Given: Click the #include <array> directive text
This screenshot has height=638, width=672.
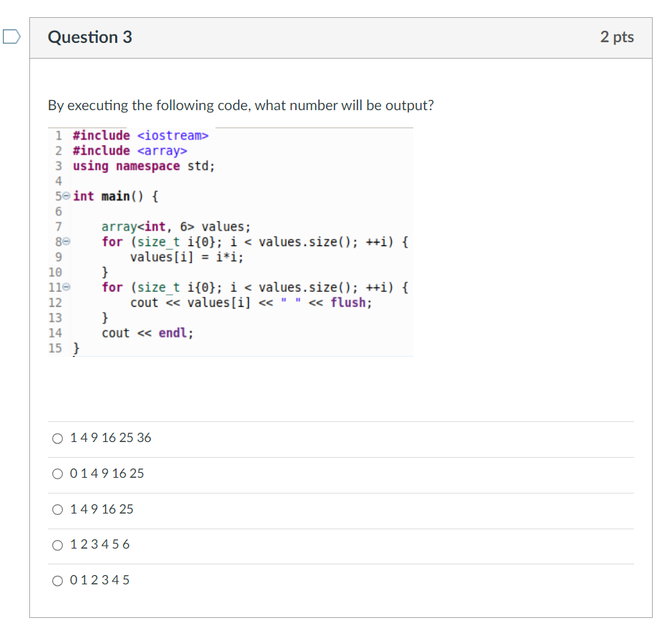Looking at the screenshot, I should [129, 150].
